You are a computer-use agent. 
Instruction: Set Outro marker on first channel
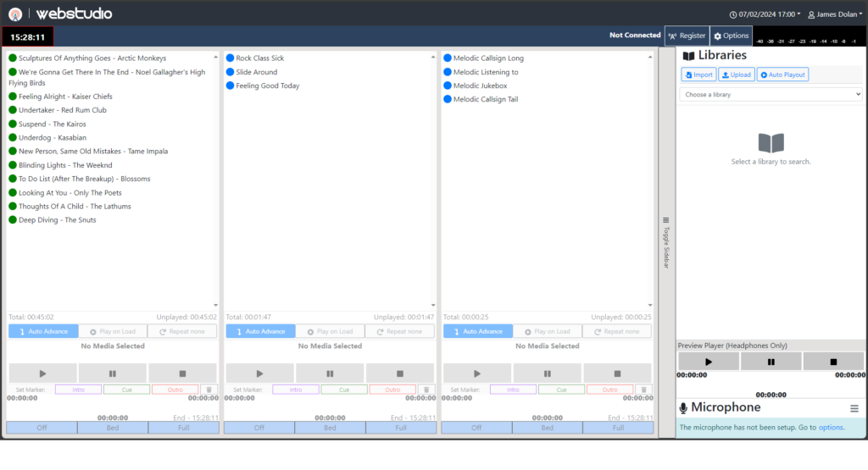point(175,390)
